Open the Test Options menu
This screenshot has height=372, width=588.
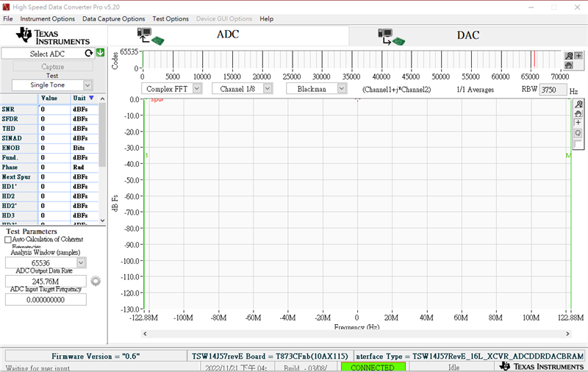click(171, 19)
